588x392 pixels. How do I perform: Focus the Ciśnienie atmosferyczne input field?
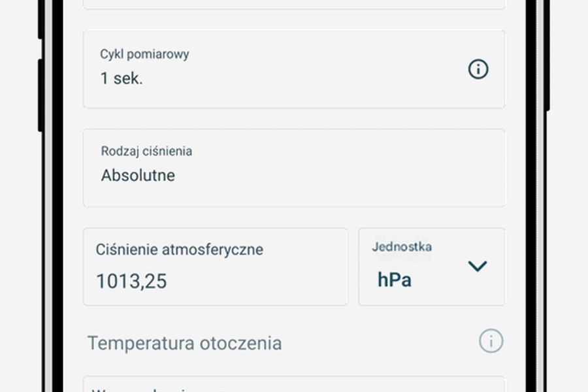(214, 267)
